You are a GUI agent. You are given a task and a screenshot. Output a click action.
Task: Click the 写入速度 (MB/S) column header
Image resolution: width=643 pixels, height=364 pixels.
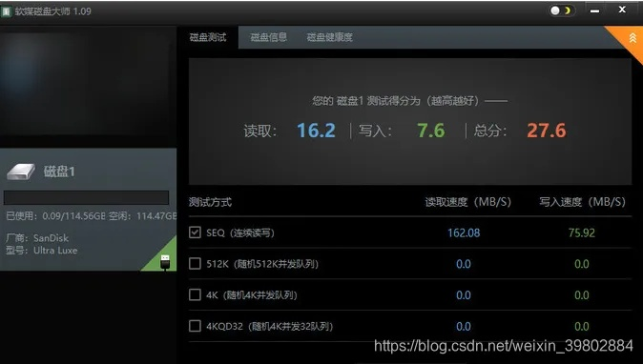[582, 202]
